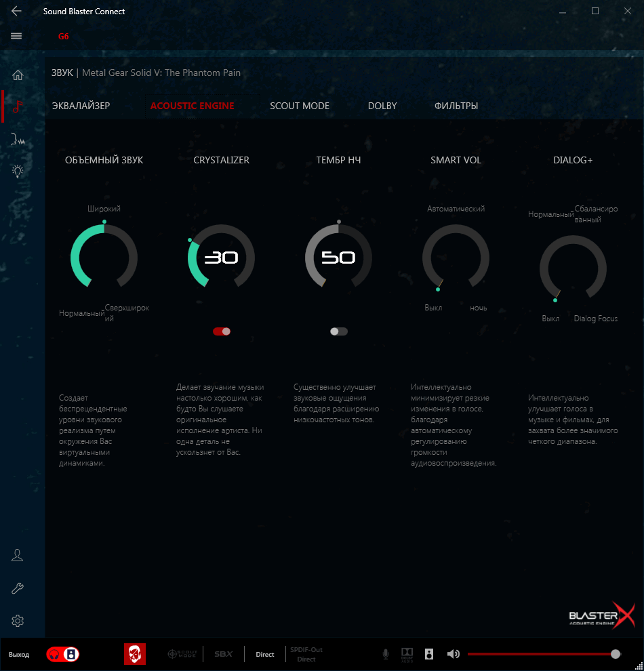Open the voice waveform sidebar icon
This screenshot has width=644, height=671.
[18, 139]
